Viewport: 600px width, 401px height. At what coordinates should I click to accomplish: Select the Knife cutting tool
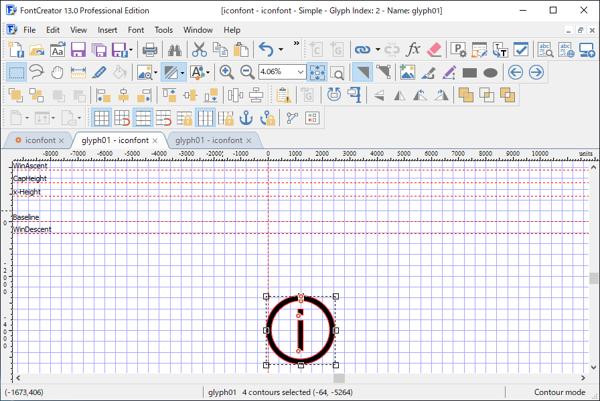click(99, 72)
